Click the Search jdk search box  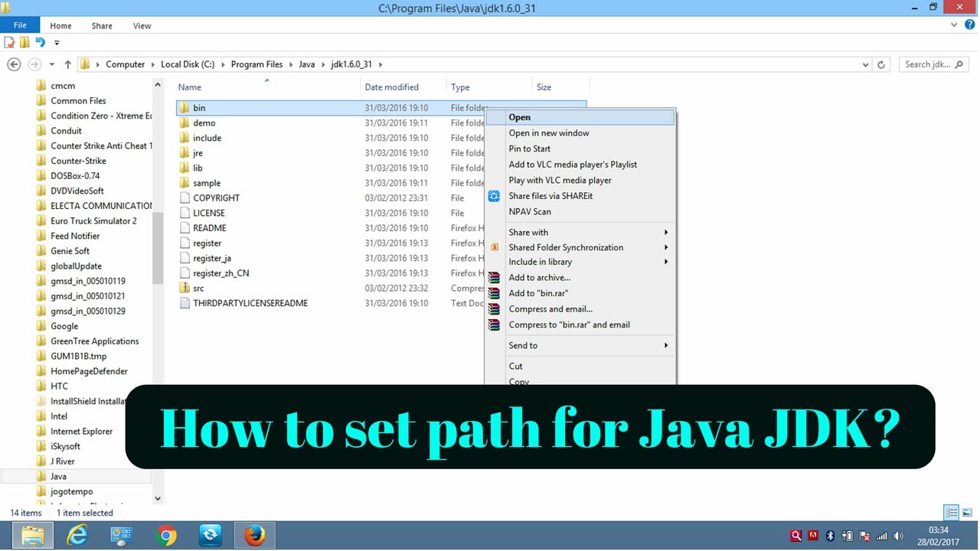(x=933, y=64)
